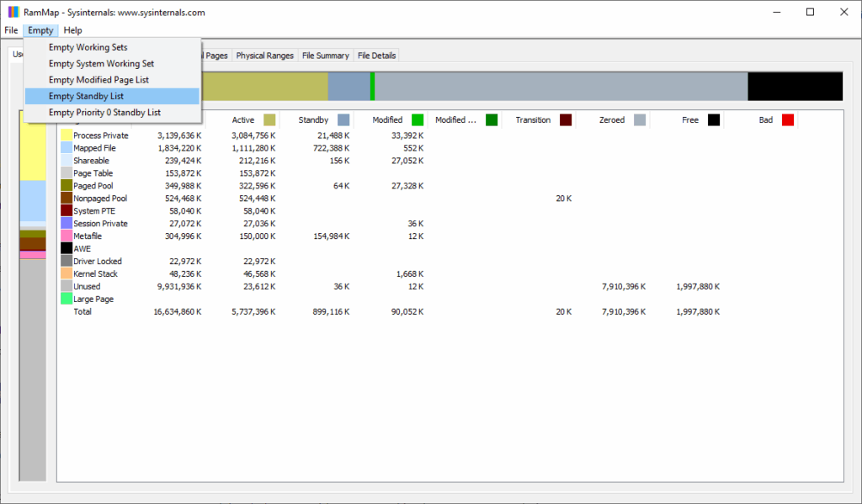Switch to the Physical Ranges tab

click(264, 56)
